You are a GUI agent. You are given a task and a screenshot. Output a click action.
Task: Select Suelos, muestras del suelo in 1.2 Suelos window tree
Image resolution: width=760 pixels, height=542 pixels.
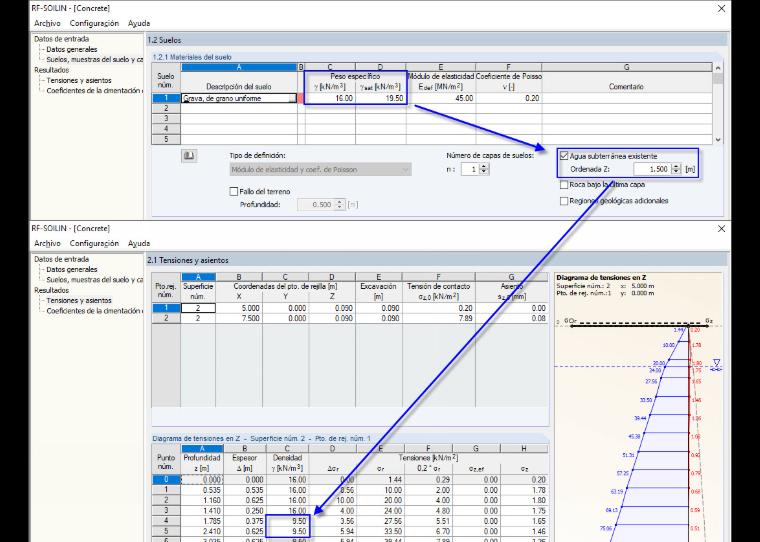(95, 60)
